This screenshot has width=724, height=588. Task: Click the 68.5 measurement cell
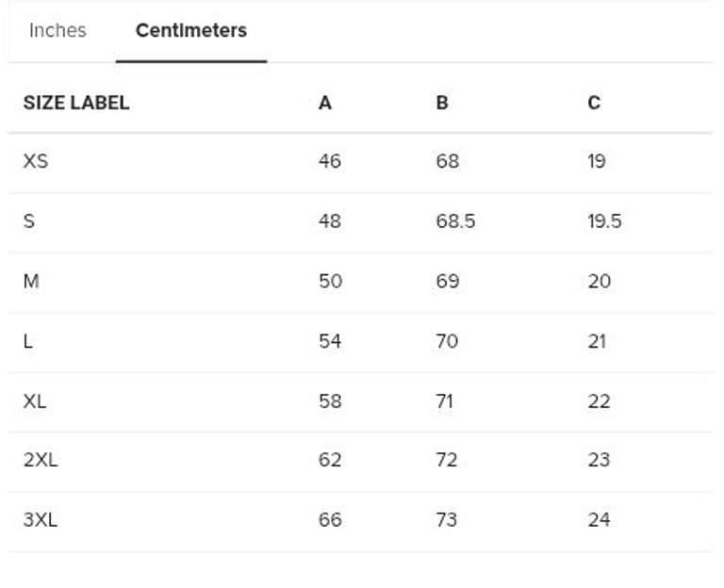click(455, 221)
